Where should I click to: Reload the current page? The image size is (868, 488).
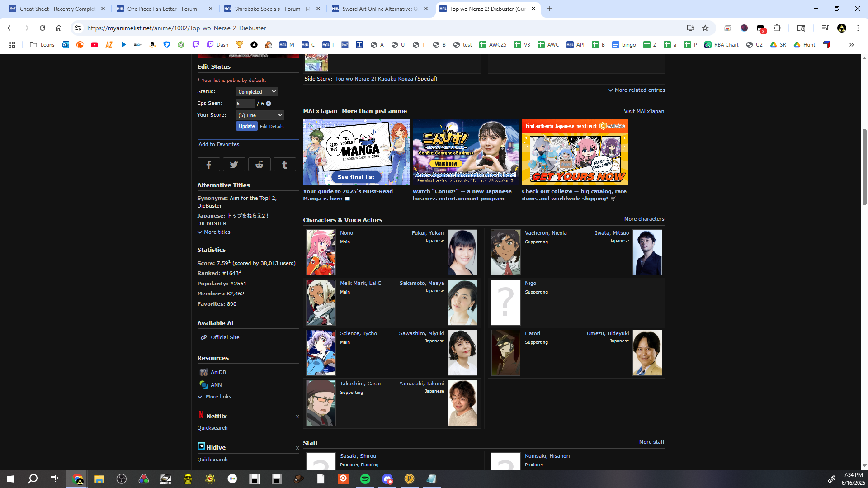pyautogui.click(x=42, y=28)
